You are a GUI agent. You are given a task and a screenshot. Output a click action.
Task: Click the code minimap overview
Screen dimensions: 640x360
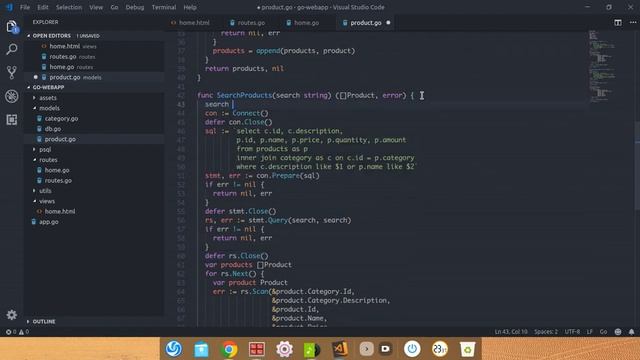point(602,65)
